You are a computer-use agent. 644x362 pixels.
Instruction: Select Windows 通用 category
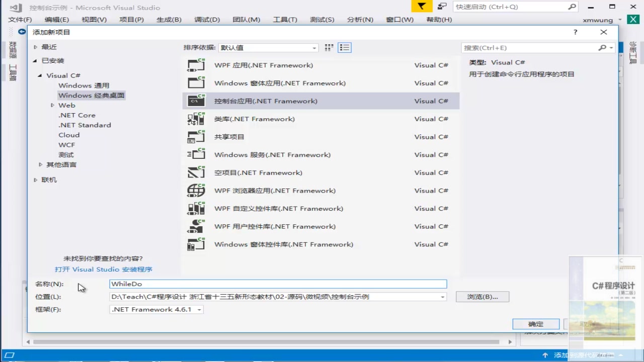[84, 85]
